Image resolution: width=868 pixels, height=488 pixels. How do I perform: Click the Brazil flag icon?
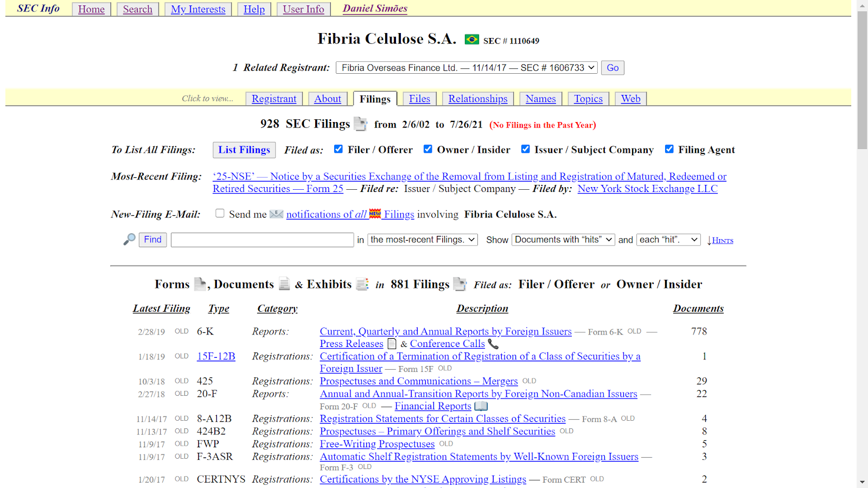pyautogui.click(x=472, y=40)
